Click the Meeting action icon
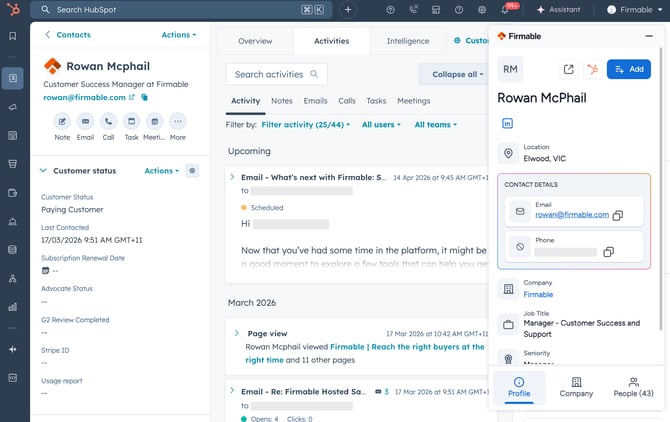670x422 pixels. coord(155,121)
